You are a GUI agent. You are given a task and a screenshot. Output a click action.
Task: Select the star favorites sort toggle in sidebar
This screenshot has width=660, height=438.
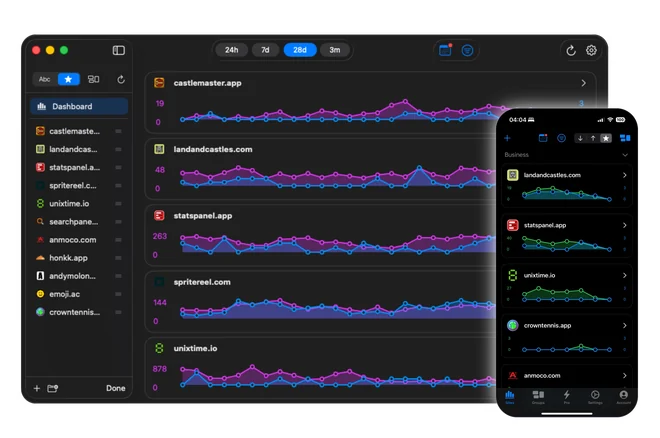pyautogui.click(x=69, y=79)
